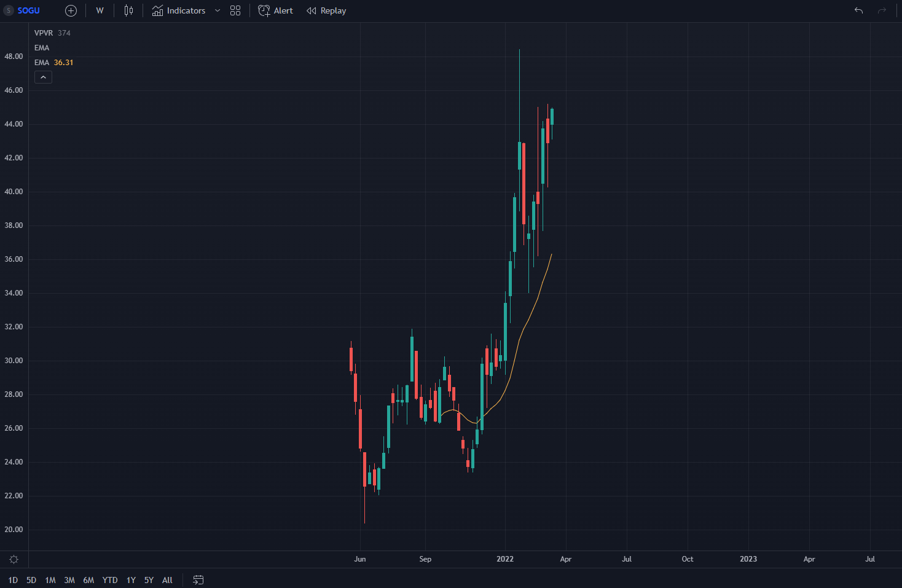The height and width of the screenshot is (588, 902).
Task: Show All available history
Action: pos(167,580)
